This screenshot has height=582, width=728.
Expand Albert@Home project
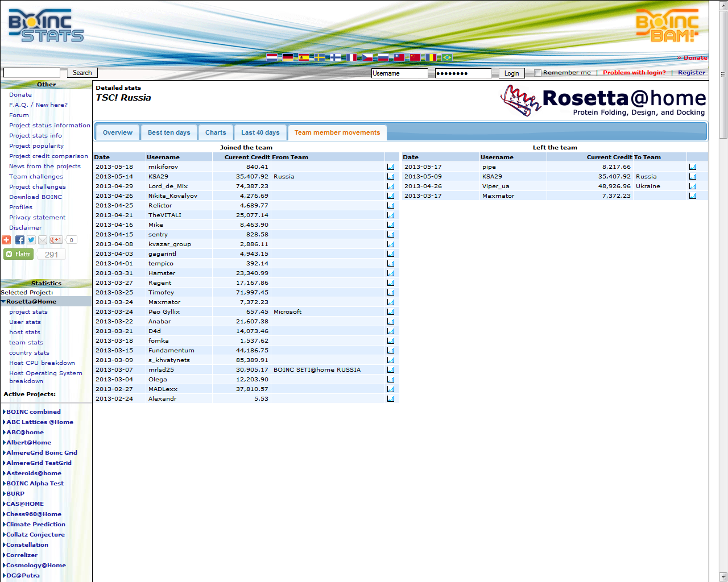pos(4,443)
